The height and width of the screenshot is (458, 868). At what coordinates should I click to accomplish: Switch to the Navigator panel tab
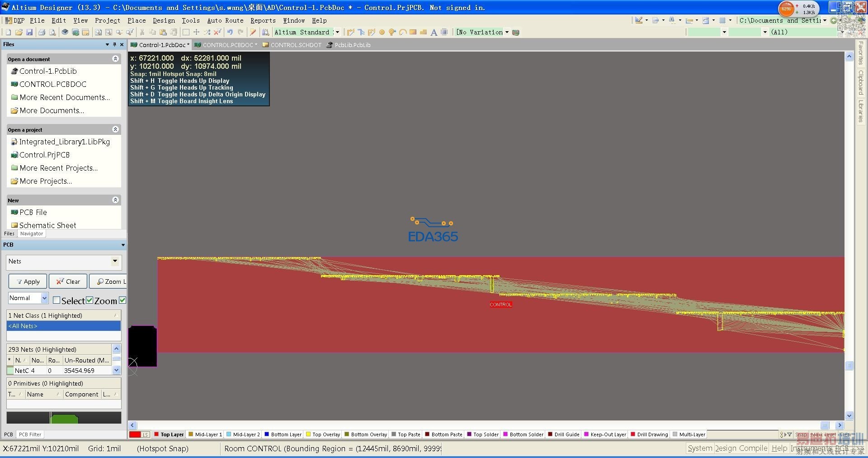[x=32, y=234]
